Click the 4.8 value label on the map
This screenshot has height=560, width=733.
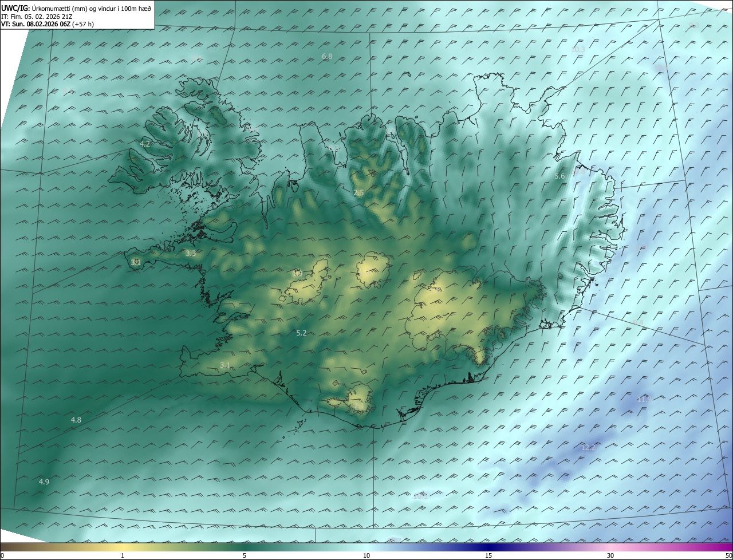coord(76,420)
